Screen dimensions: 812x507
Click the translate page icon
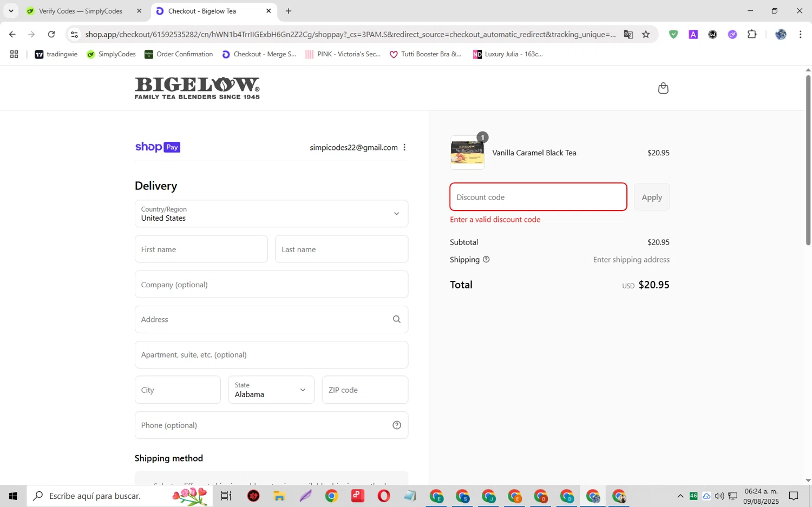pyautogui.click(x=628, y=34)
